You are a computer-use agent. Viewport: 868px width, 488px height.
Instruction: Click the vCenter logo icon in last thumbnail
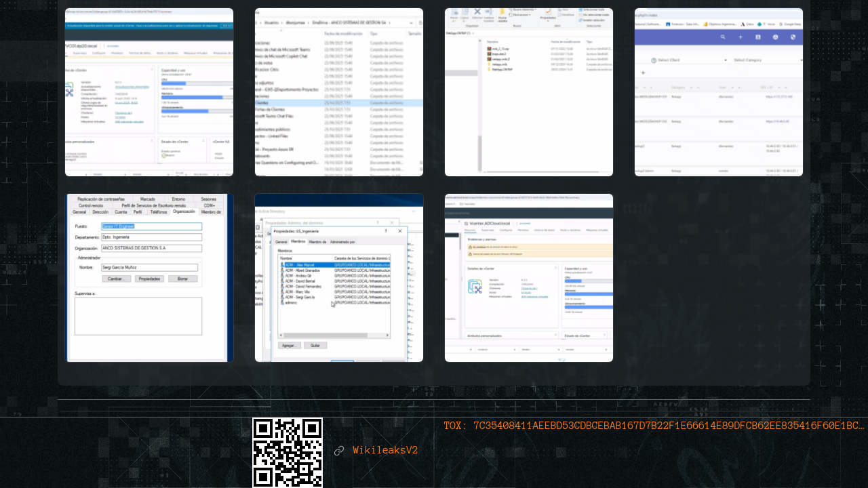[x=475, y=287]
